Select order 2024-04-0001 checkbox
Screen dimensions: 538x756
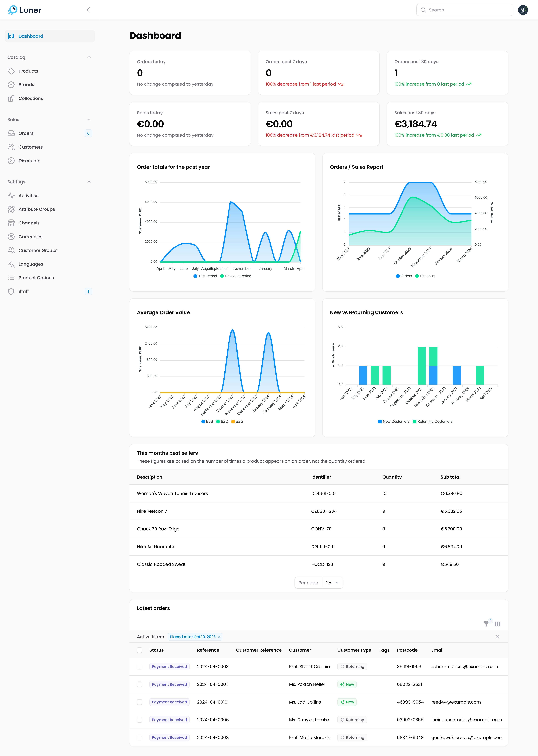click(x=139, y=684)
